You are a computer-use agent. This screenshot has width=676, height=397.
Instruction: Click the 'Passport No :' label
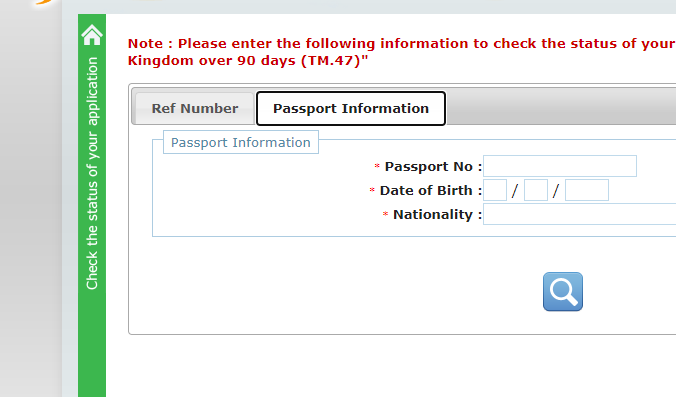pos(433,167)
